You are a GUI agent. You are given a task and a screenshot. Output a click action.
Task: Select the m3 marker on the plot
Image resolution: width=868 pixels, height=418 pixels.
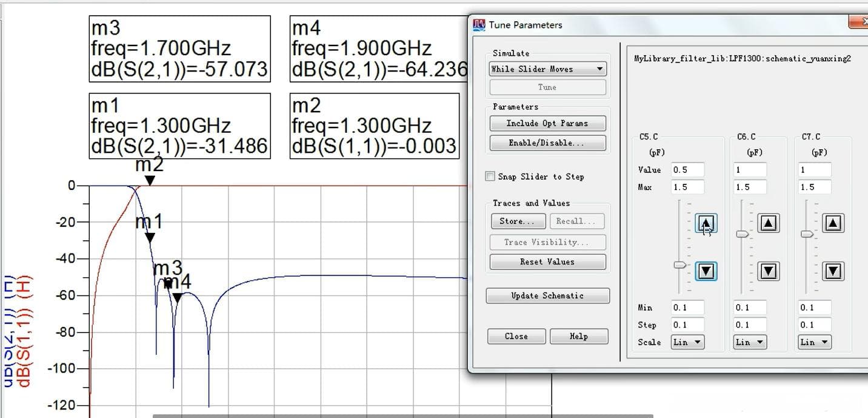click(167, 283)
